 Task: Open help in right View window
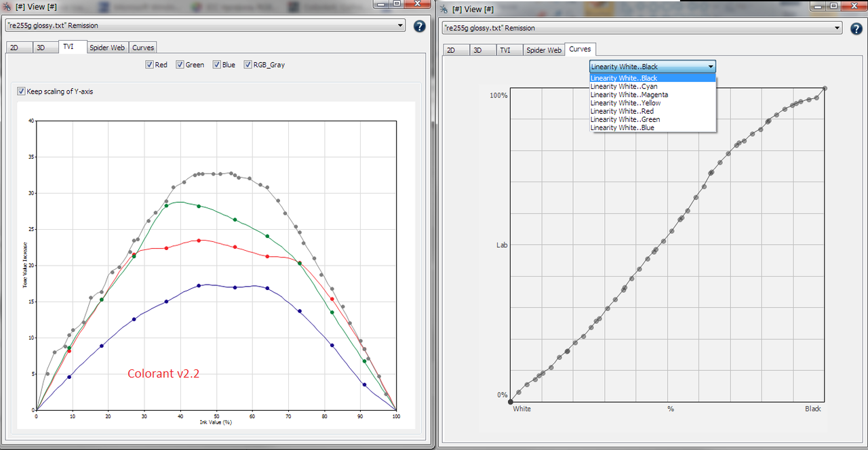855,28
